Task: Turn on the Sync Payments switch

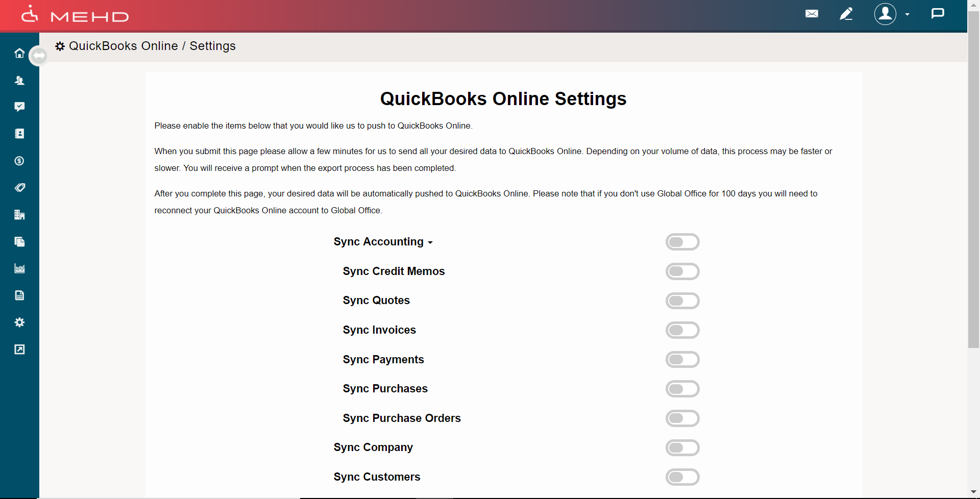Action: (682, 360)
